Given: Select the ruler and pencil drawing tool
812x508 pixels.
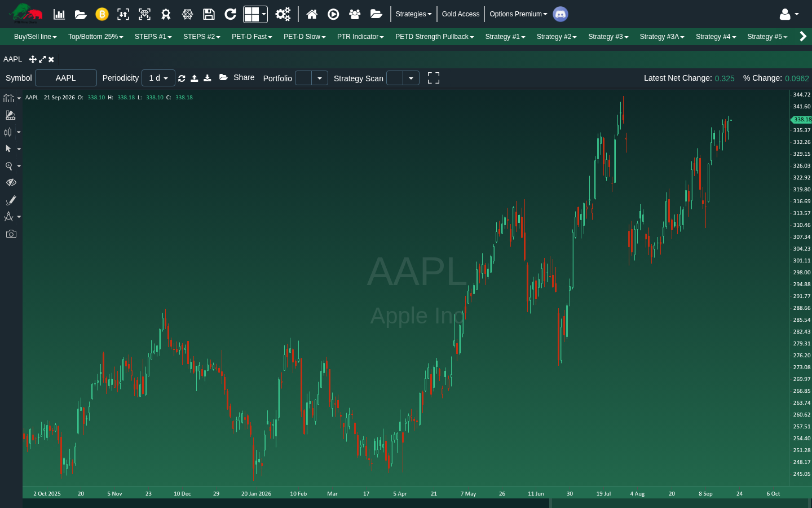Looking at the screenshot, I should click(x=11, y=115).
